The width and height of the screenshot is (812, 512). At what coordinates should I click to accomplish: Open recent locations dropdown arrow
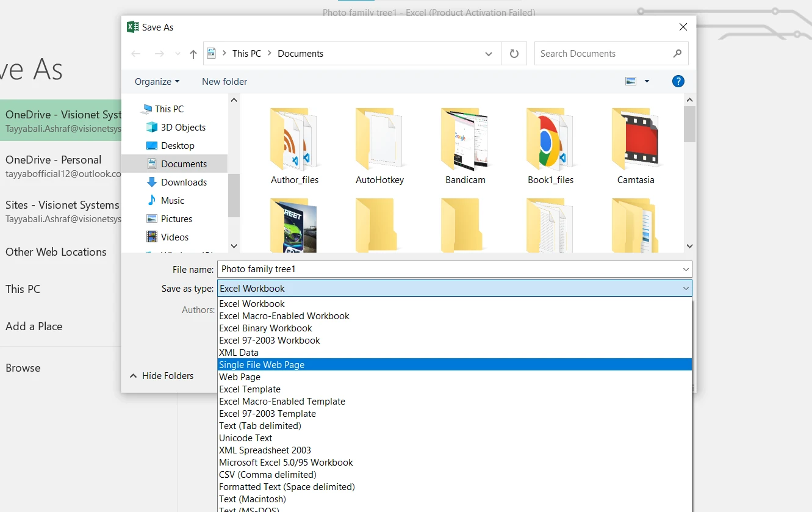click(x=178, y=54)
